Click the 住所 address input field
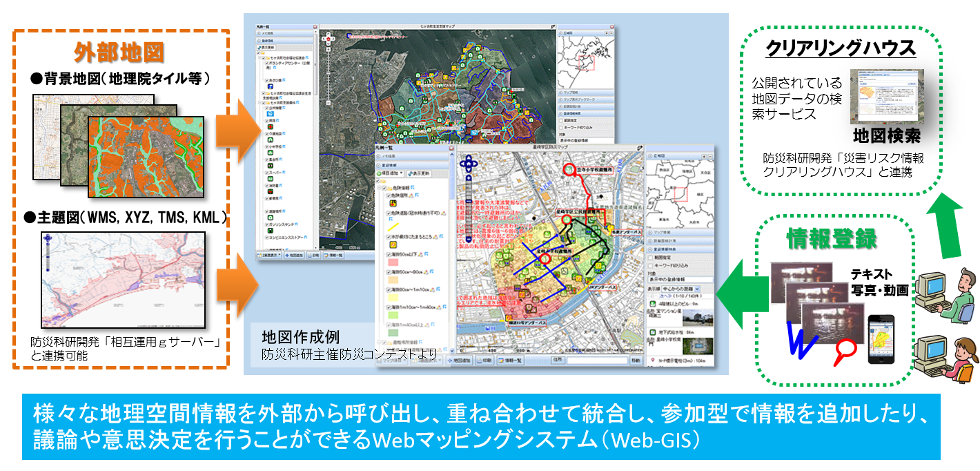This screenshot has height=471, width=980. (x=597, y=360)
